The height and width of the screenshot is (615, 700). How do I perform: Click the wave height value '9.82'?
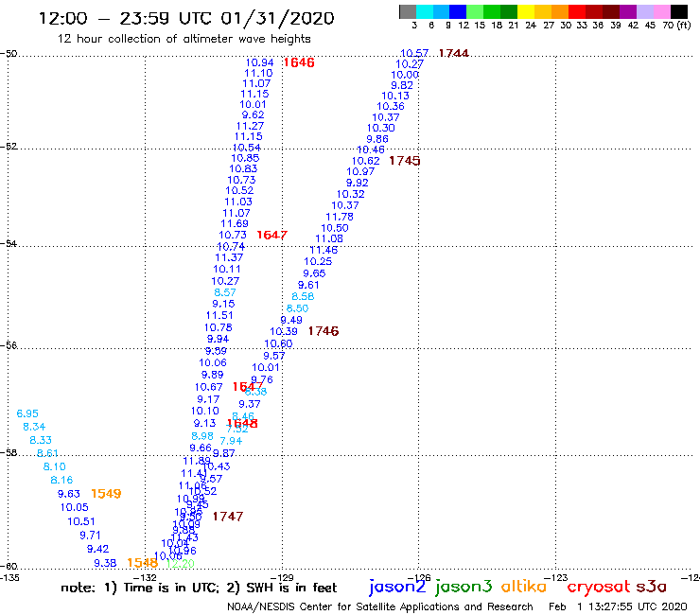click(402, 85)
